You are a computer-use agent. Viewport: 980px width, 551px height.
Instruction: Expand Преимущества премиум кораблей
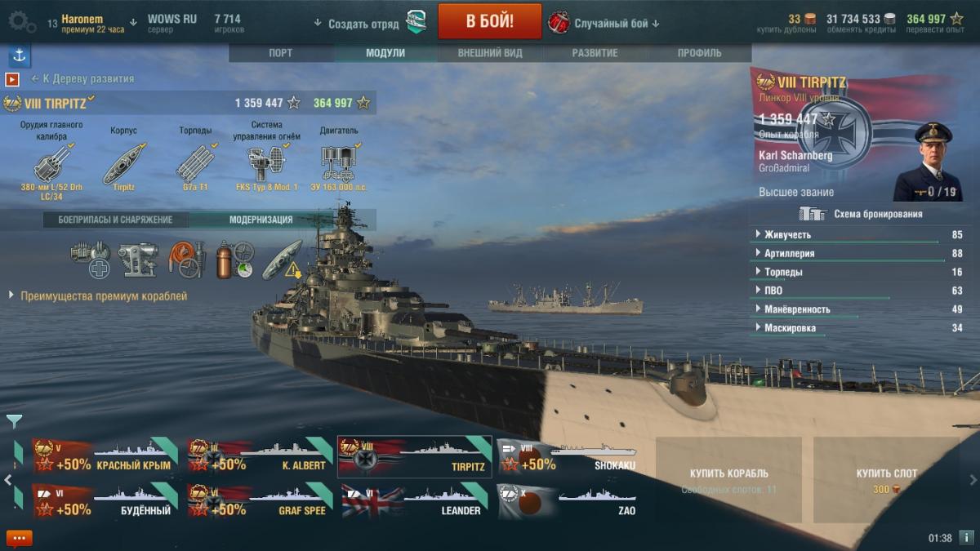pos(98,295)
